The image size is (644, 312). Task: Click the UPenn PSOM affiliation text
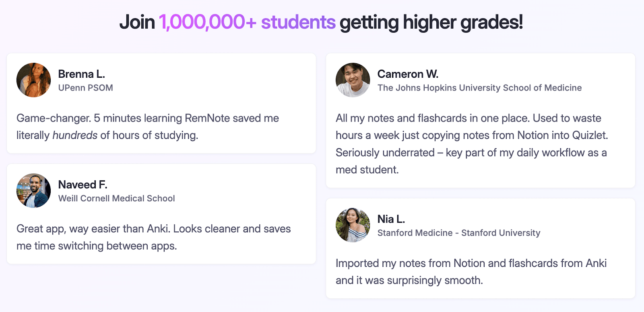pos(85,88)
